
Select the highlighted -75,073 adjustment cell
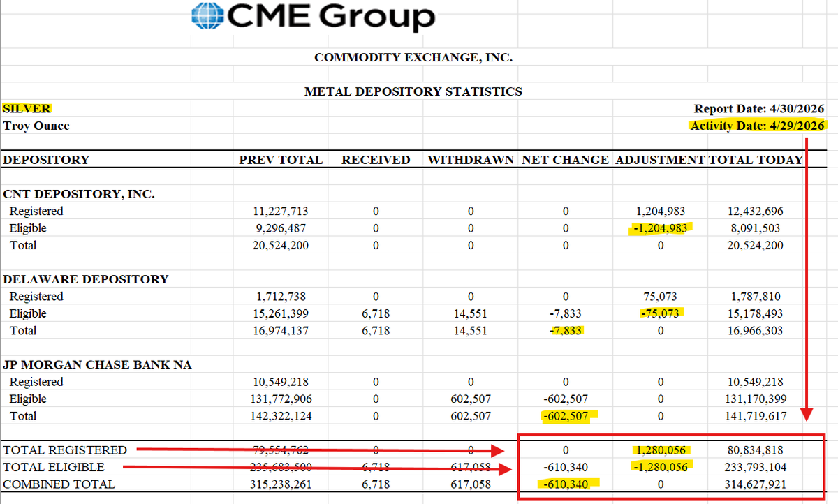(x=660, y=313)
